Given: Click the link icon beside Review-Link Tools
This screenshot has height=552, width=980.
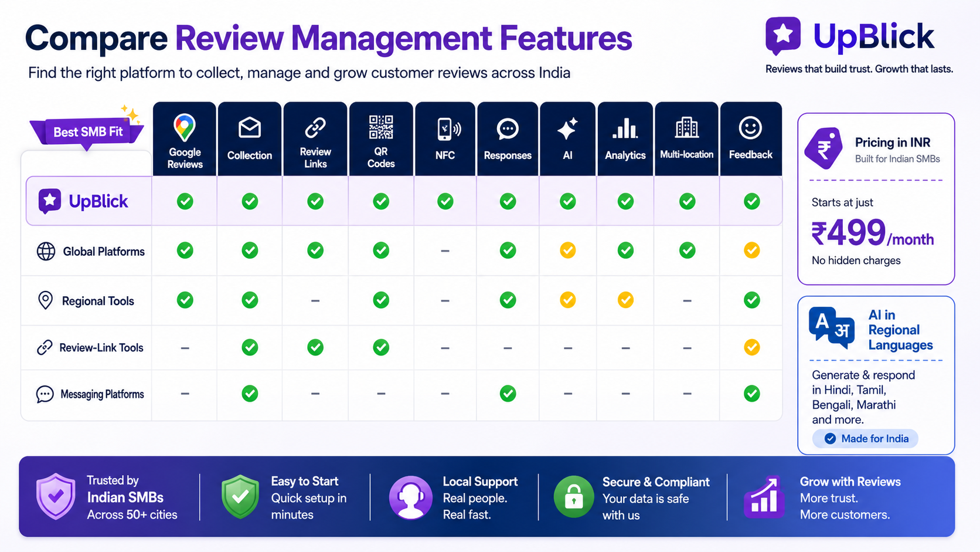Looking at the screenshot, I should tap(45, 347).
